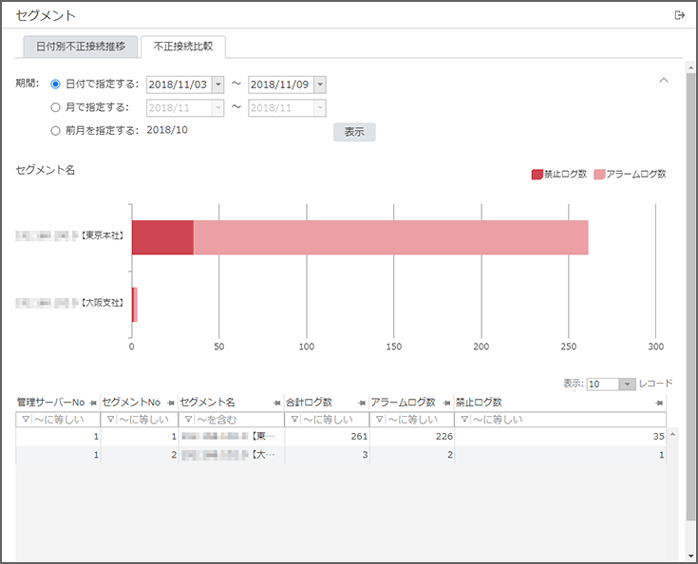Open disabled end month 2018/11 dropdown
This screenshot has height=564, width=698.
320,108
